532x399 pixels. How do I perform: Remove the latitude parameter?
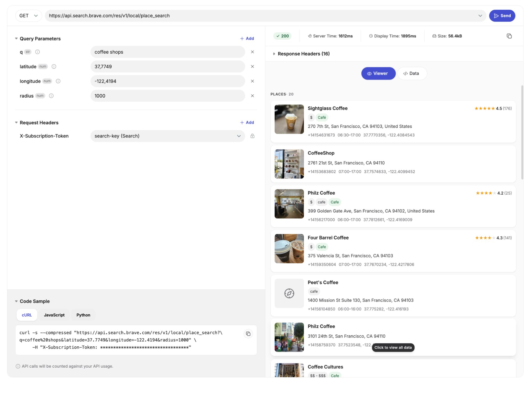(252, 66)
